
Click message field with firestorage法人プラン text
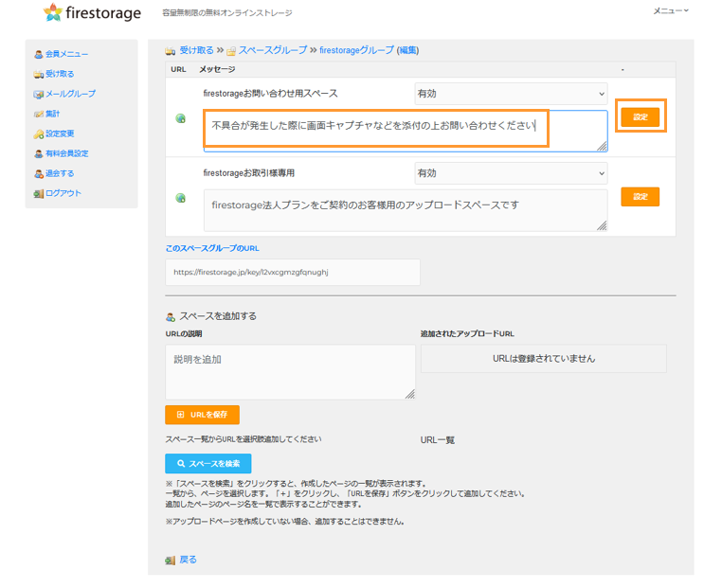(406, 210)
